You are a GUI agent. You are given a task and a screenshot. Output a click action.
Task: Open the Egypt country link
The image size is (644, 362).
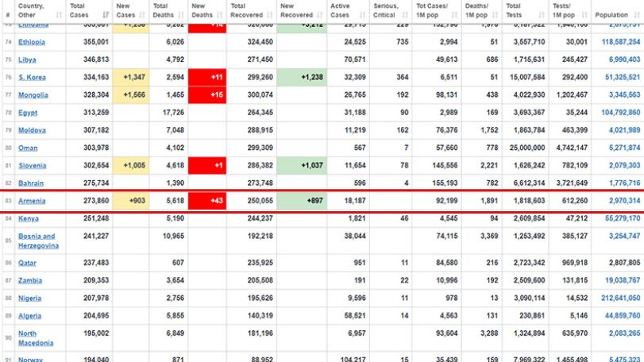point(28,113)
